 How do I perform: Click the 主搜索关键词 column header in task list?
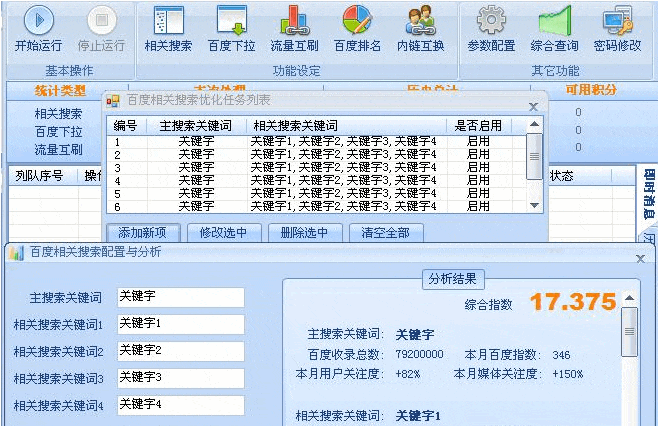[x=196, y=125]
